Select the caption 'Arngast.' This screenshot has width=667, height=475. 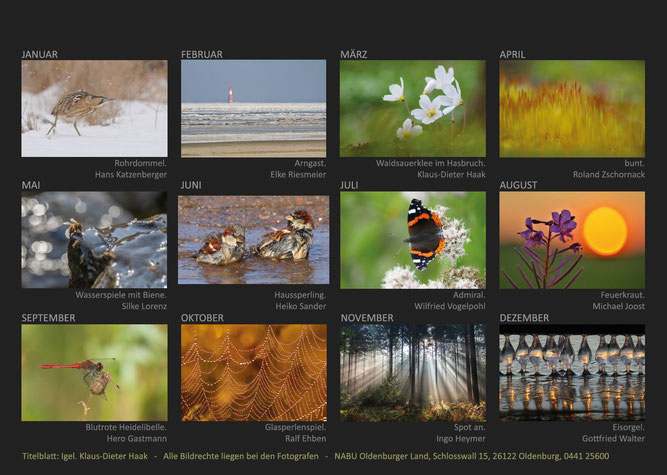click(310, 163)
